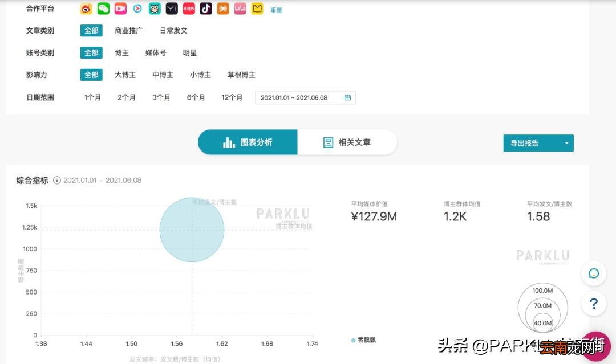Set date range to 12个月
The width and height of the screenshot is (616, 364).
(x=232, y=97)
